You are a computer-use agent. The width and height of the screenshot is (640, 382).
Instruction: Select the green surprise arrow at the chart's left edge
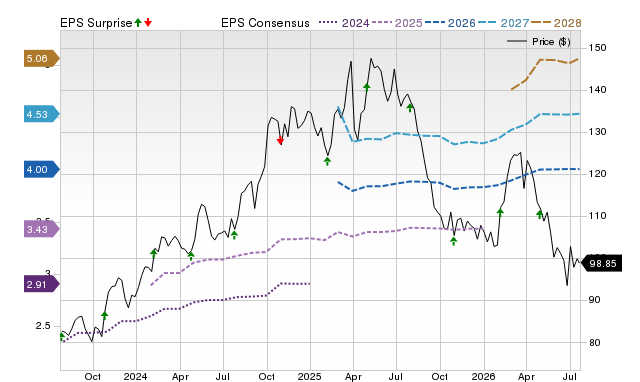coord(62,337)
